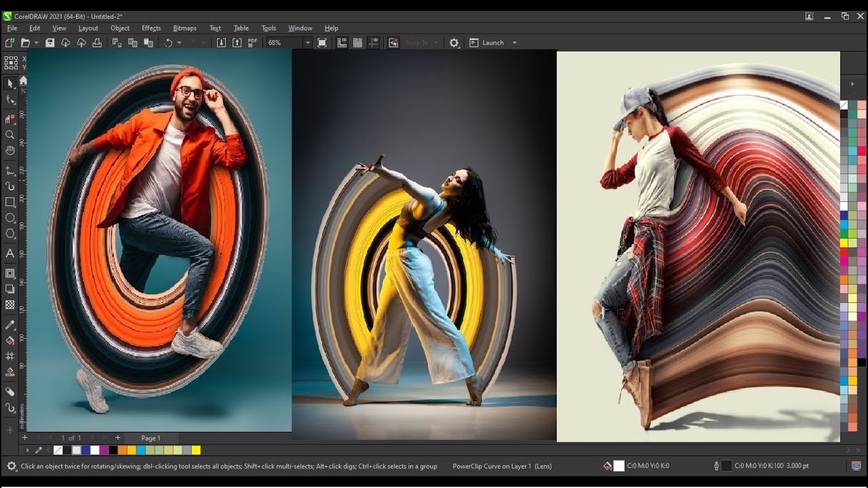The image size is (868, 488).
Task: Select the Color Eyedropper tool
Action: pyautogui.click(x=10, y=325)
